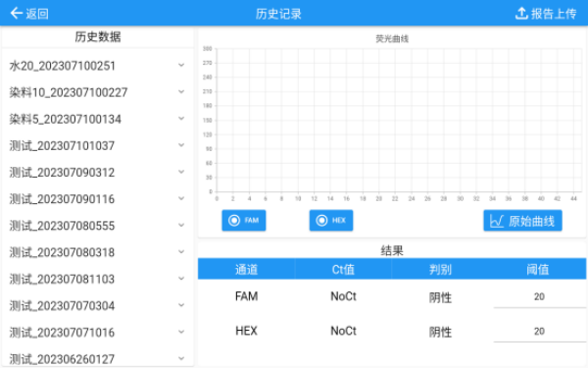Image resolution: width=588 pixels, height=368 pixels.
Task: Tap the report upload icon
Action: pyautogui.click(x=521, y=13)
